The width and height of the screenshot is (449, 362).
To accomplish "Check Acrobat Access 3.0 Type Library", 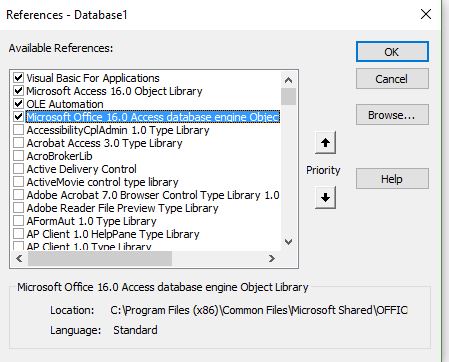I will click(18, 143).
